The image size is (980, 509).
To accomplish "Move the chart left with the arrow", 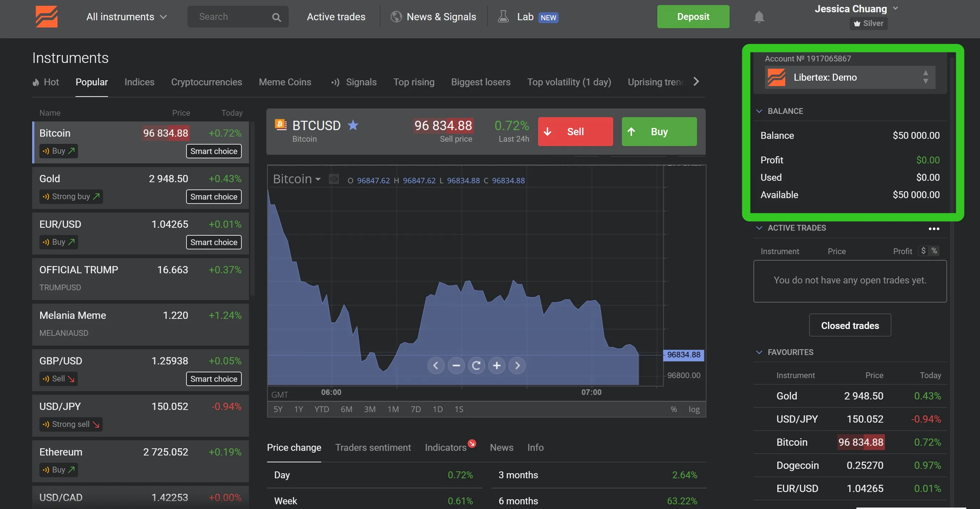I will [435, 365].
